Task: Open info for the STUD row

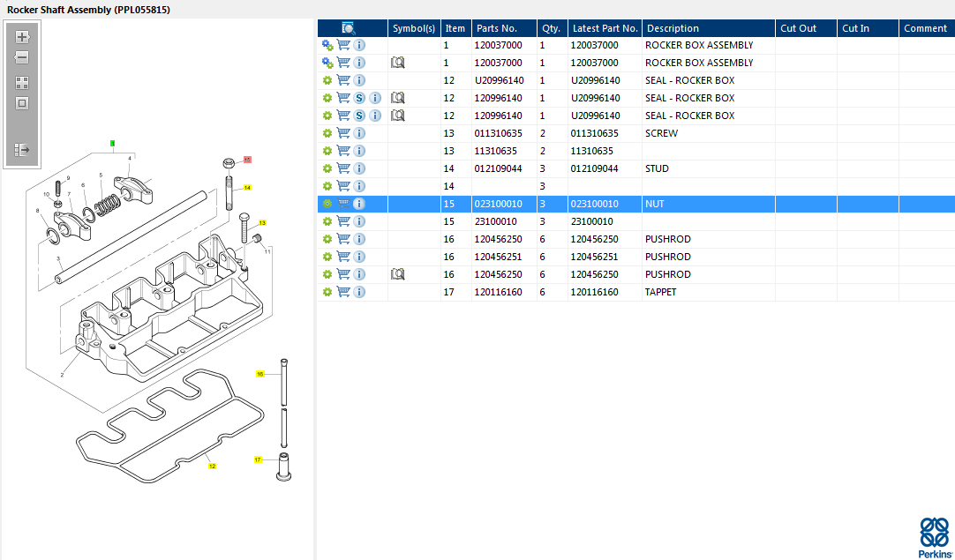Action: click(x=359, y=168)
